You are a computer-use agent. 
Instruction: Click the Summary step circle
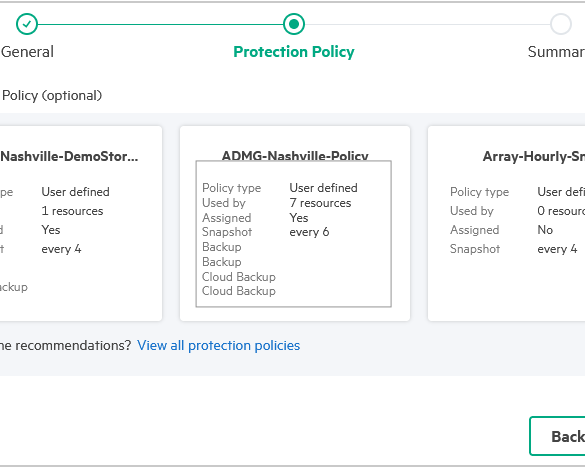561,24
